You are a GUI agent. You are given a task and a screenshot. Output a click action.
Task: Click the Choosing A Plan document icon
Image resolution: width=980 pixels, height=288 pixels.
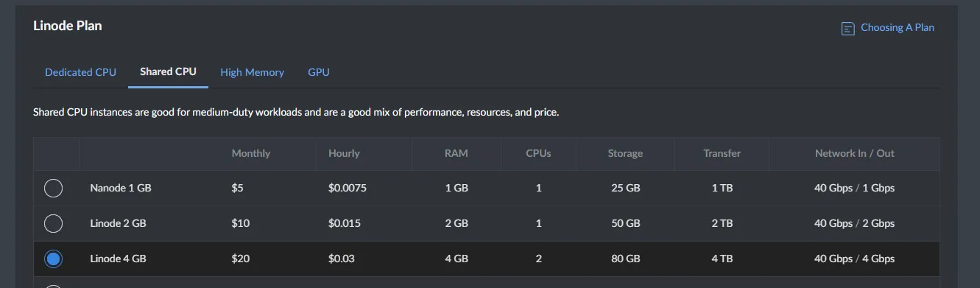coord(848,28)
